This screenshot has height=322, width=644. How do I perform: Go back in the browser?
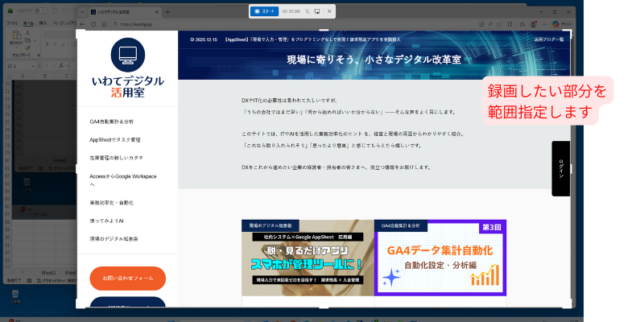pos(82,24)
